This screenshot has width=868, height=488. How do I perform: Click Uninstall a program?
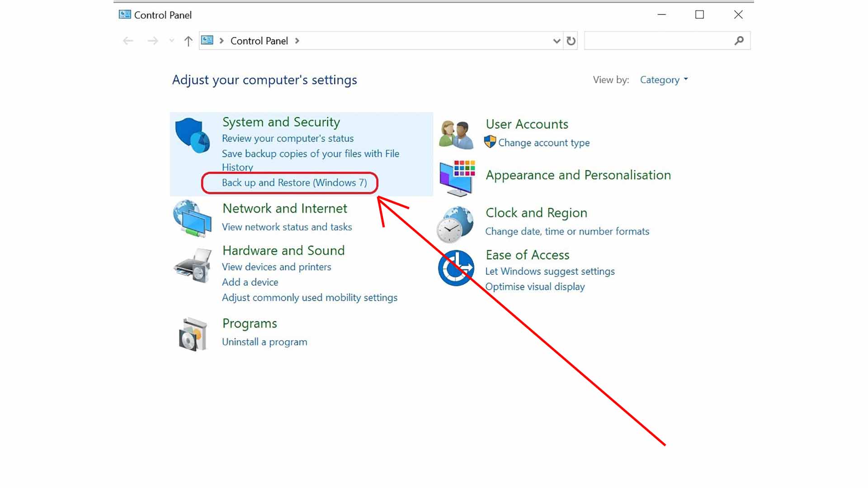coord(264,342)
